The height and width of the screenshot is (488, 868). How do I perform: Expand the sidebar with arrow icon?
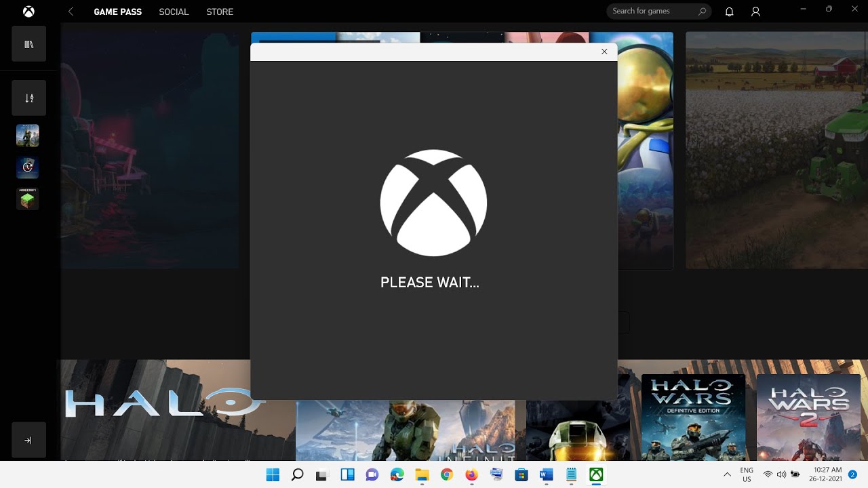click(28, 440)
